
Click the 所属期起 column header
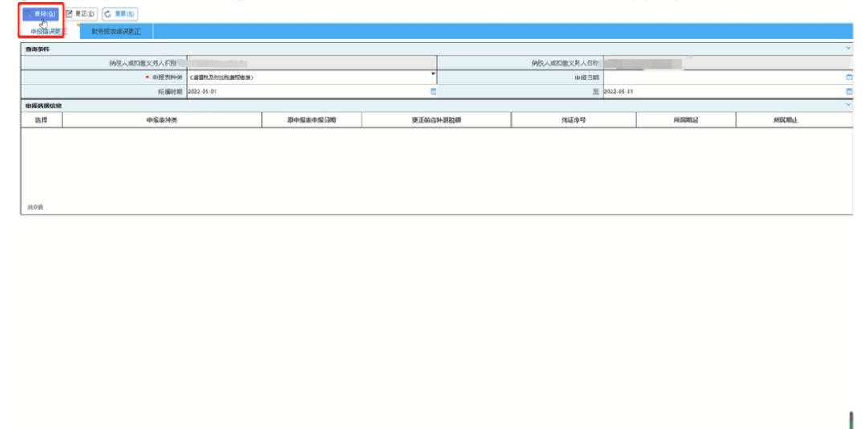pos(686,121)
